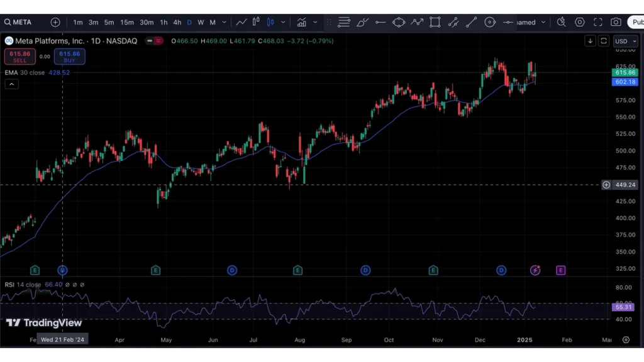The width and height of the screenshot is (644, 362).
Task: Open the USD currency dropdown
Action: pyautogui.click(x=626, y=41)
